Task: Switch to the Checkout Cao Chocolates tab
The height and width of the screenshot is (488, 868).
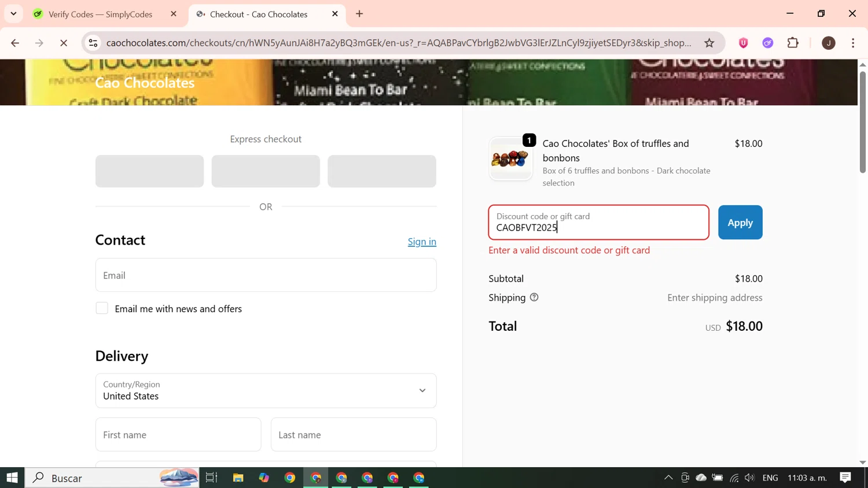Action: click(x=259, y=14)
